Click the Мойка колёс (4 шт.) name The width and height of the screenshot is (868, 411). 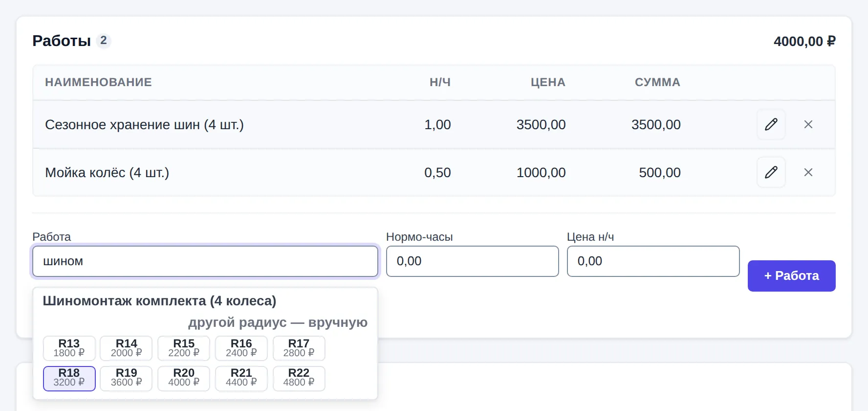[x=107, y=173]
